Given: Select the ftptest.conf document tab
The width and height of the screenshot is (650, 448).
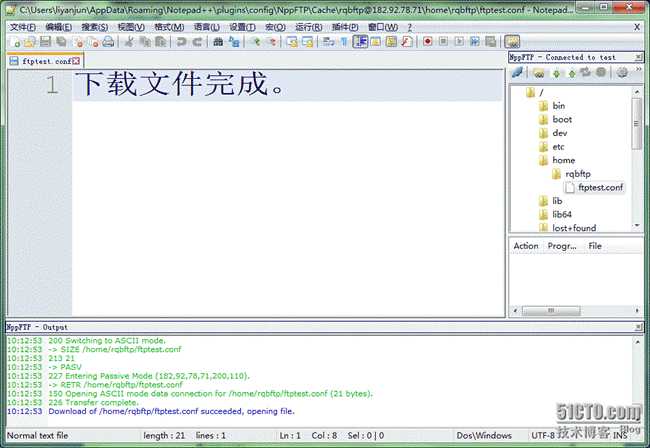Looking at the screenshot, I should coord(45,61).
